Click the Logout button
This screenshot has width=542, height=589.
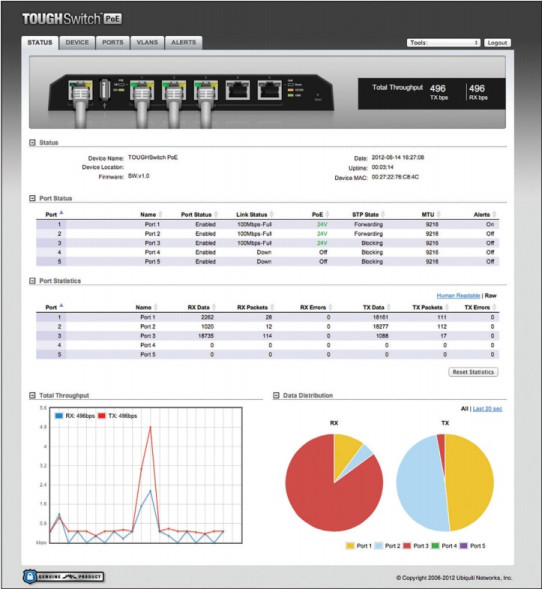click(497, 43)
